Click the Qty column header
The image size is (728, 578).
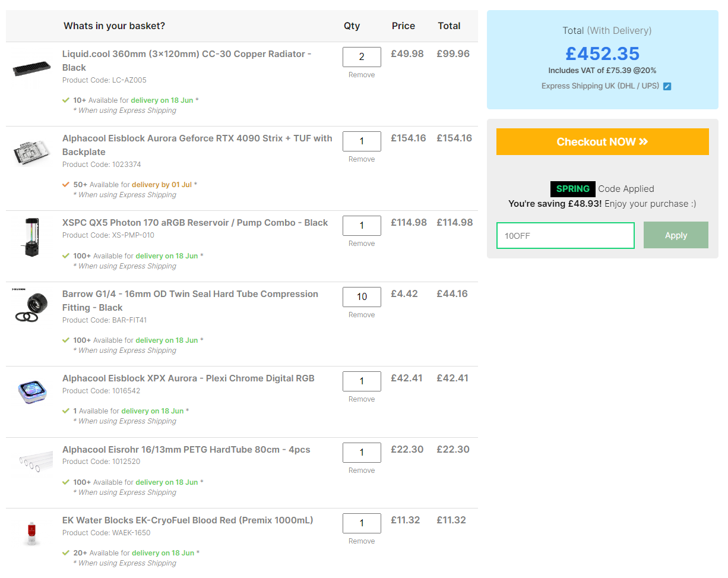pyautogui.click(x=352, y=26)
